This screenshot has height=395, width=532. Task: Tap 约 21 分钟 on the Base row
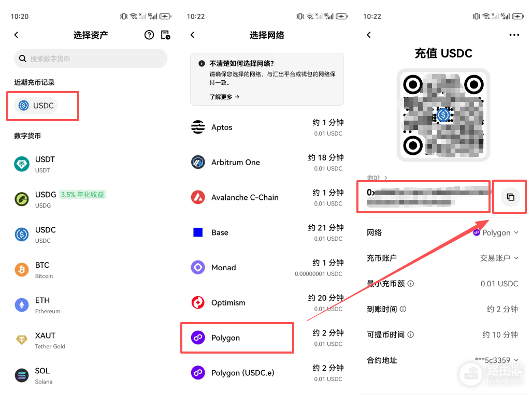click(x=326, y=228)
